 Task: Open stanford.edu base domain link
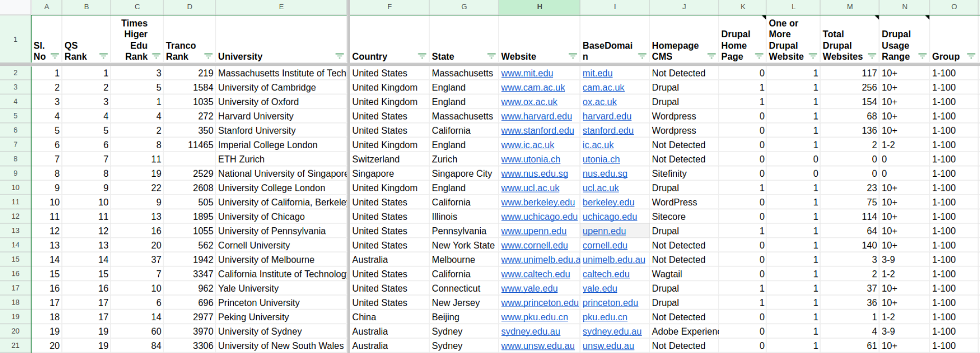(x=608, y=130)
